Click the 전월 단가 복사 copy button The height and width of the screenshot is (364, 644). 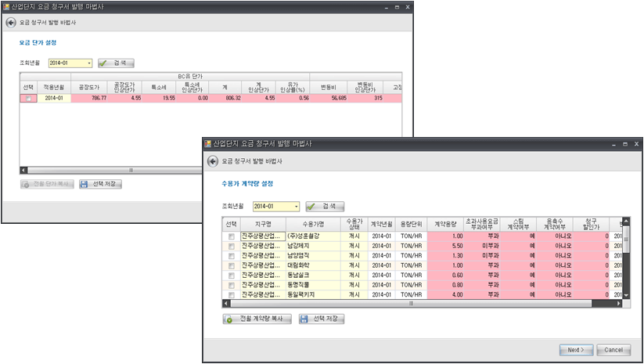(48, 184)
